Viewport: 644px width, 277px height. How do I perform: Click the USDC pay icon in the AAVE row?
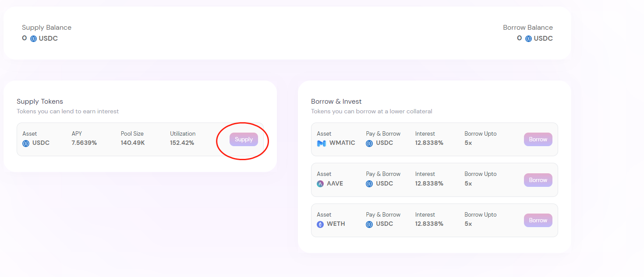pyautogui.click(x=369, y=184)
